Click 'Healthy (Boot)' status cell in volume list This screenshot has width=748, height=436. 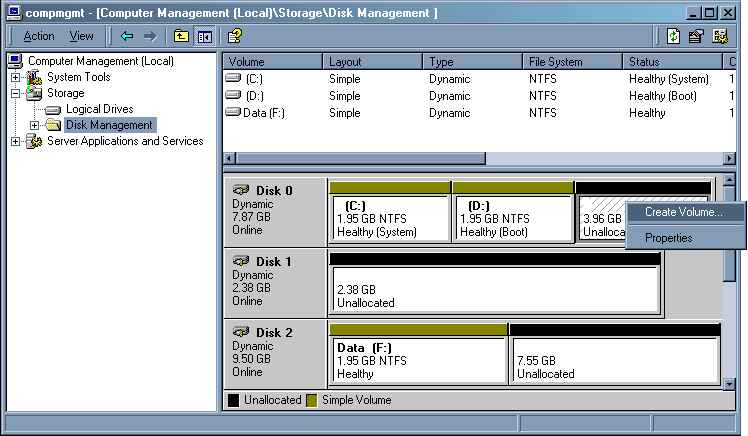[x=663, y=96]
